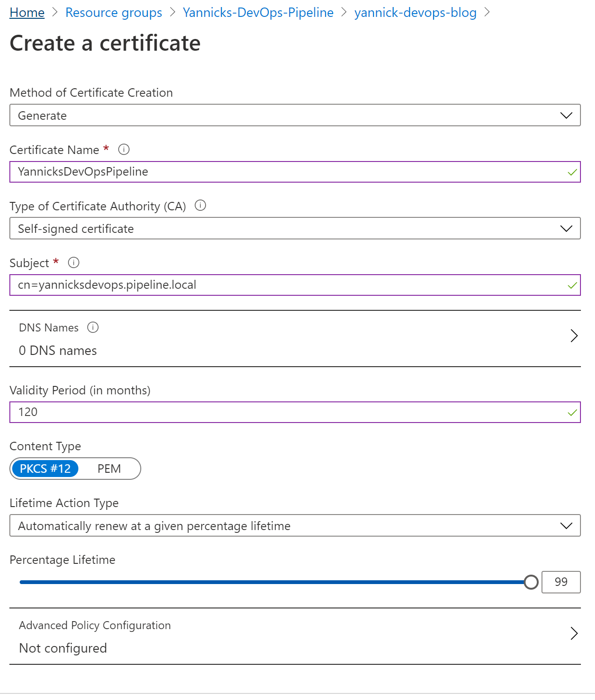Click the Certificate Name info icon
This screenshot has height=700, width=595.
[124, 149]
